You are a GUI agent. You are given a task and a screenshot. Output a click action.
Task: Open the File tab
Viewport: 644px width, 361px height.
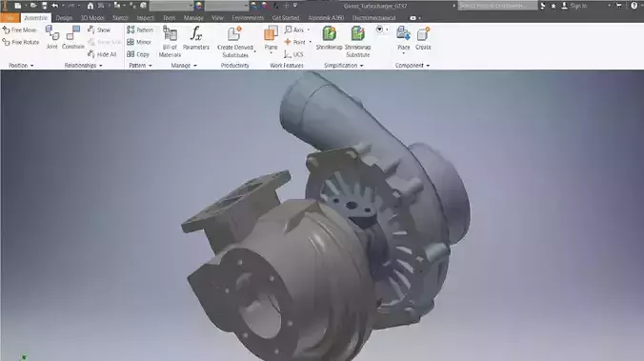pyautogui.click(x=10, y=18)
